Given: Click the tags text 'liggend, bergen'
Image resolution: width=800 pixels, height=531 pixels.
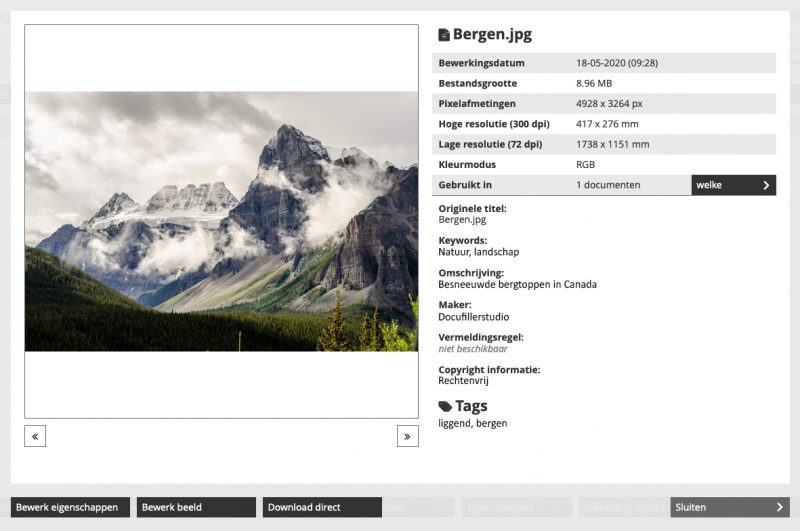Looking at the screenshot, I should click(x=472, y=423).
